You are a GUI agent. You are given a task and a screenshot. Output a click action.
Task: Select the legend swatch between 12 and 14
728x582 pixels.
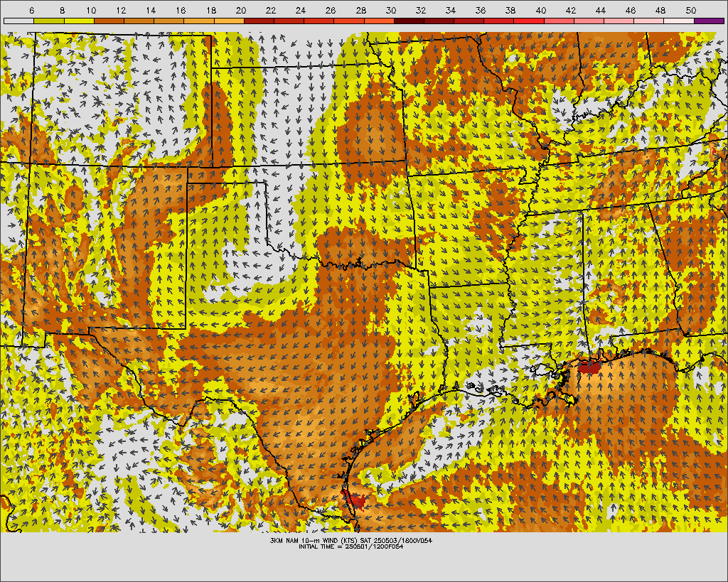click(139, 21)
